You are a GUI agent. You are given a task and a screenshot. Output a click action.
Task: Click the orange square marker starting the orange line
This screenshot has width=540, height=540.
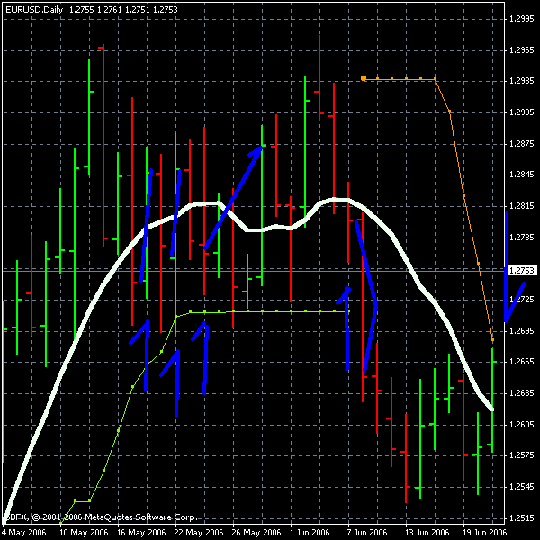[363, 79]
